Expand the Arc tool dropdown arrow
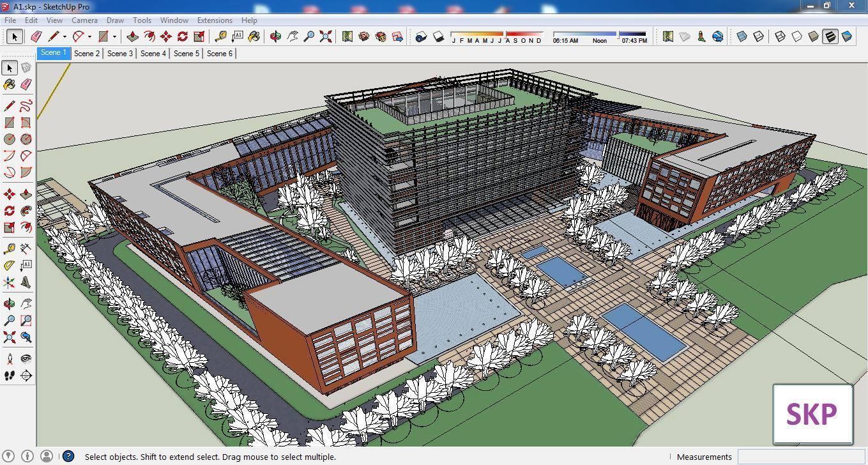868x465 pixels. [x=89, y=37]
